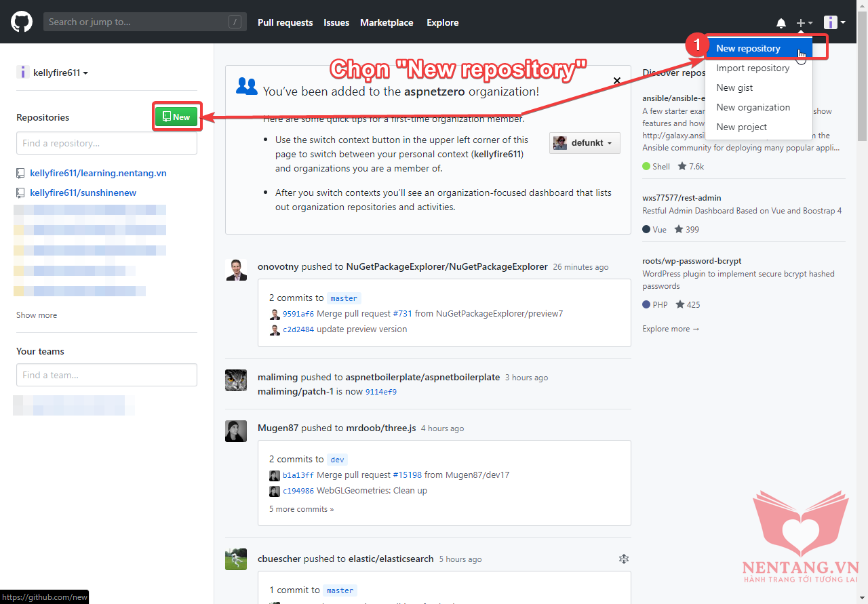Open the defunkt switch context dropdown
Image resolution: width=868 pixels, height=604 pixels.
(x=585, y=143)
